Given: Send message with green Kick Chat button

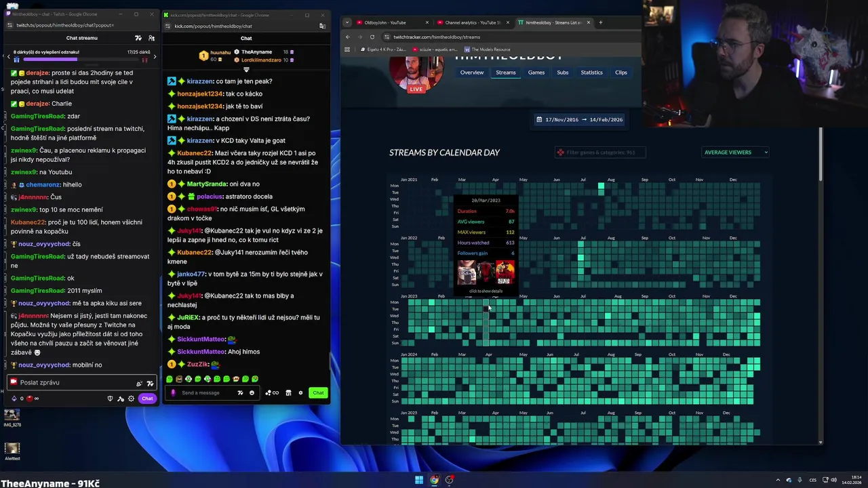Looking at the screenshot, I should coord(318,392).
